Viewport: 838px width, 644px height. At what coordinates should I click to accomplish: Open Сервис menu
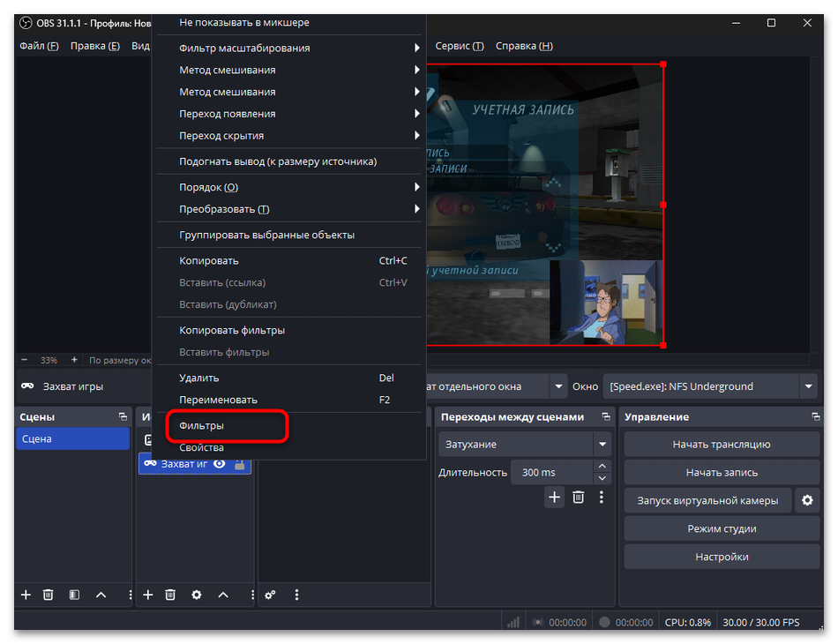pos(459,46)
